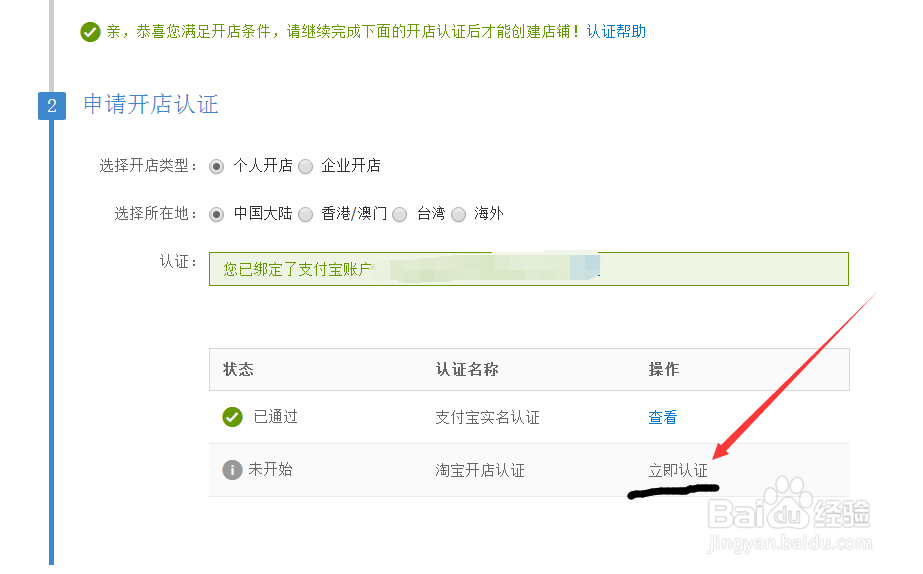
Task: Open the 认证帮助 help link
Action: [616, 31]
